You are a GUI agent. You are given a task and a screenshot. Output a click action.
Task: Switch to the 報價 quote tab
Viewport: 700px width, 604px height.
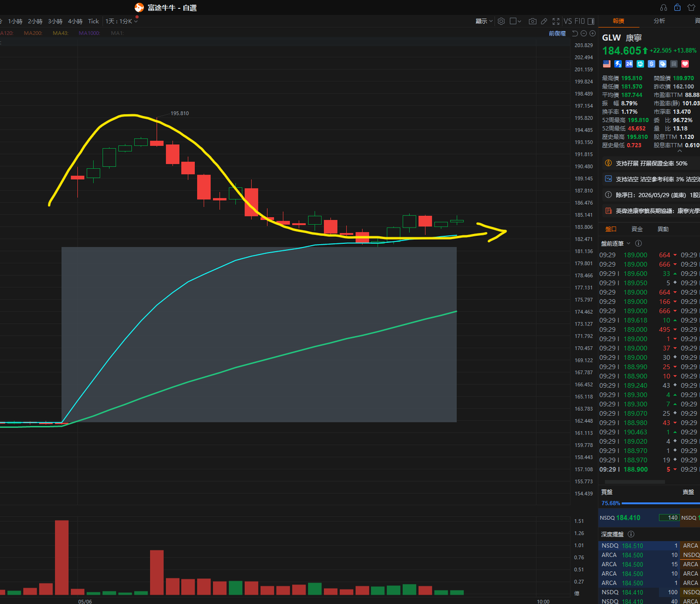(x=618, y=20)
